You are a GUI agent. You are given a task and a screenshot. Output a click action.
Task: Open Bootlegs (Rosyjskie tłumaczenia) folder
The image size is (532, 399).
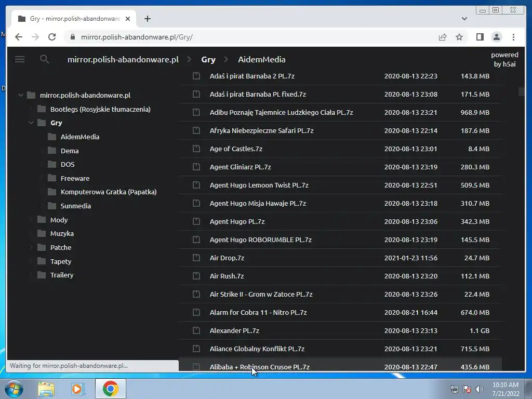pyautogui.click(x=100, y=109)
